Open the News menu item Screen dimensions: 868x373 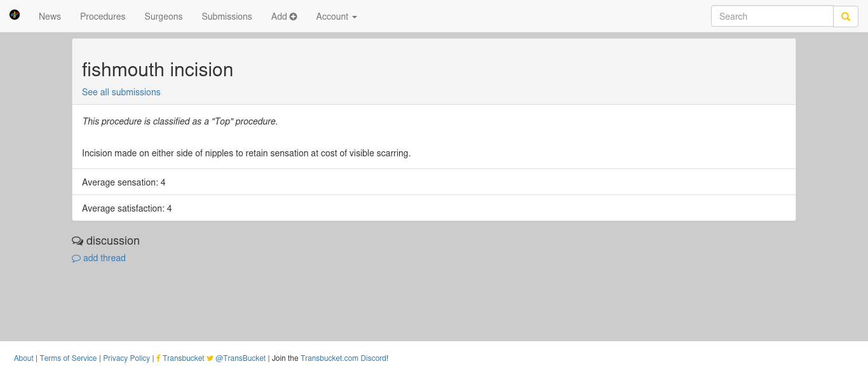[x=50, y=17]
